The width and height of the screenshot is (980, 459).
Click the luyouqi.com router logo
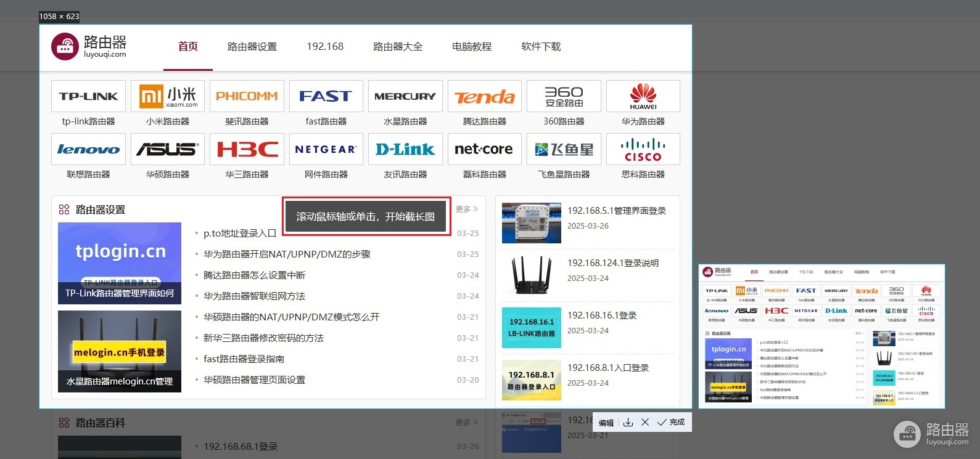(x=89, y=46)
